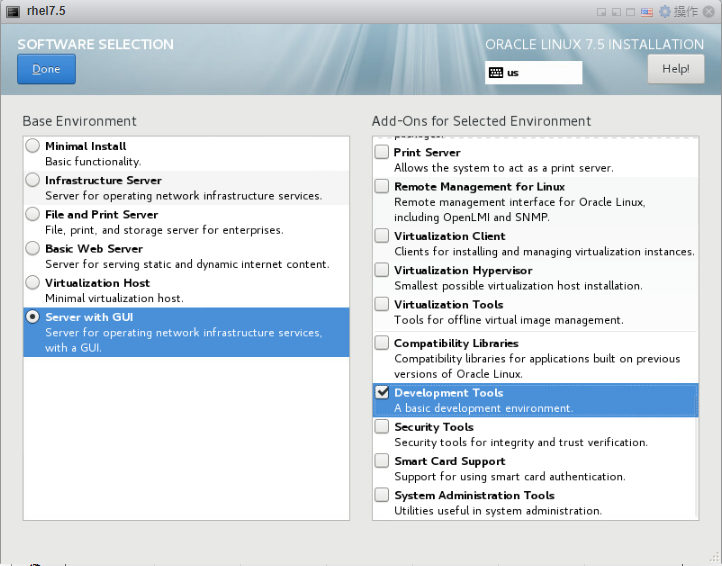
Task: Click 'Server for operating network infrastructure services.' under Infrastructure Server
Action: (184, 196)
